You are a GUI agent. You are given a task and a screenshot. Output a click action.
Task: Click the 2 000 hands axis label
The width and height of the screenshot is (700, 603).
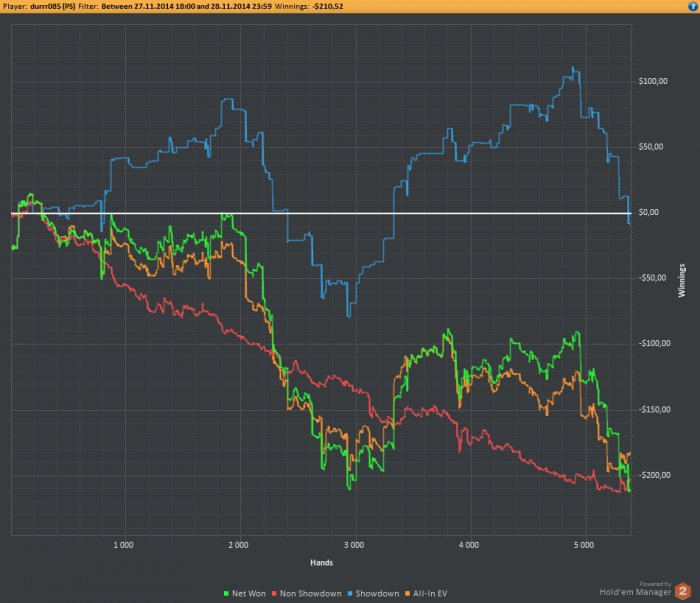[x=238, y=545]
